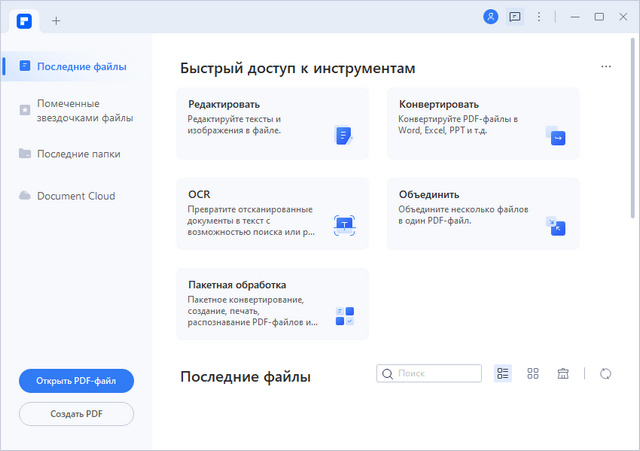Open Последние папки in the sidebar
The image size is (640, 451).
coord(76,153)
